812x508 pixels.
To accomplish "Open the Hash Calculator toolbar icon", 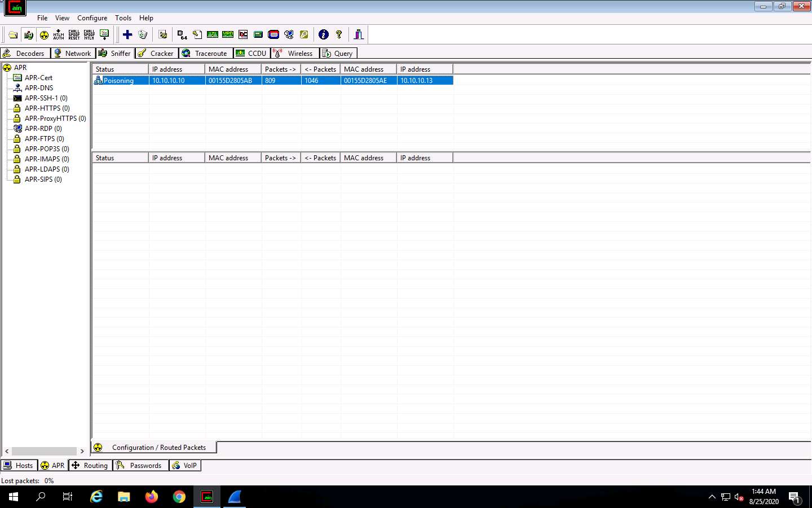I will tap(258, 35).
